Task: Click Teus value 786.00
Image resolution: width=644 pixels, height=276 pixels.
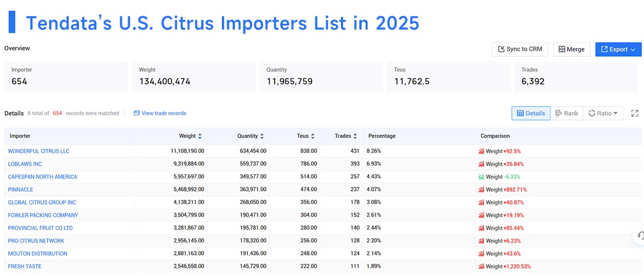Action: pyautogui.click(x=308, y=164)
